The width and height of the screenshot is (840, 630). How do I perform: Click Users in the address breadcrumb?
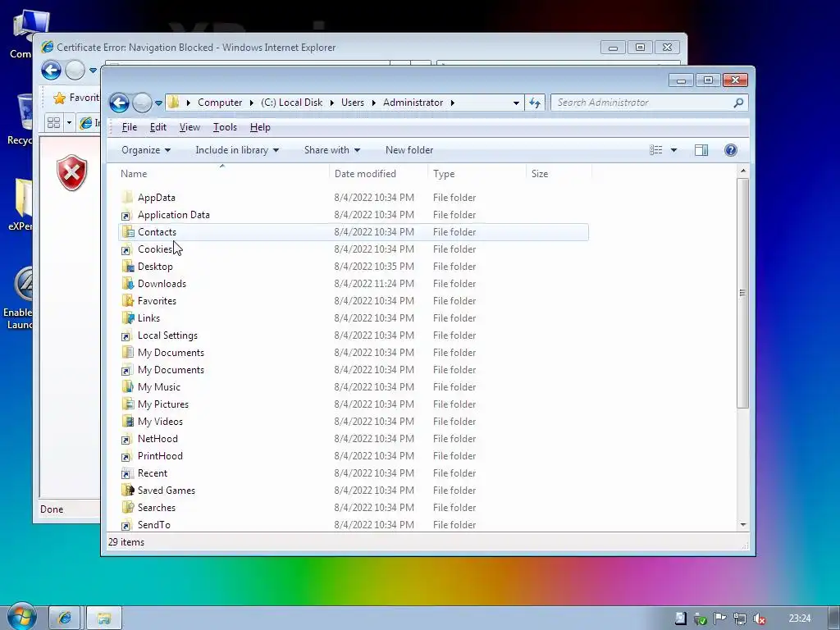[353, 103]
